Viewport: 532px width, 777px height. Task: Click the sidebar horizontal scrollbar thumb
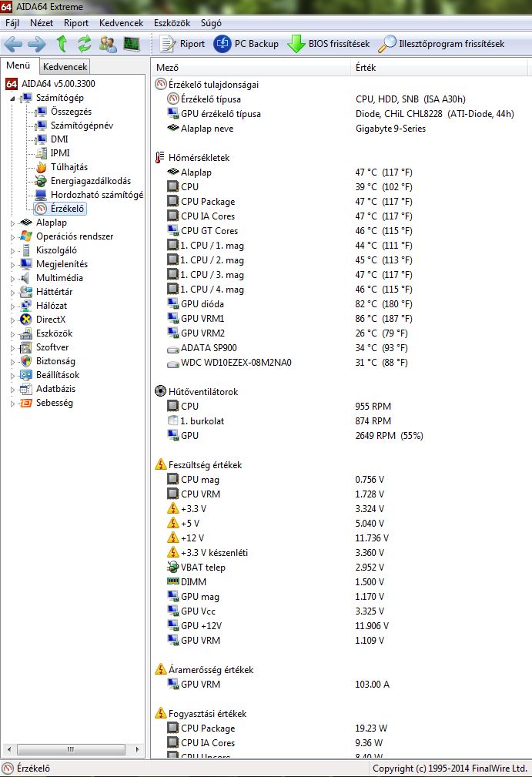70,749
